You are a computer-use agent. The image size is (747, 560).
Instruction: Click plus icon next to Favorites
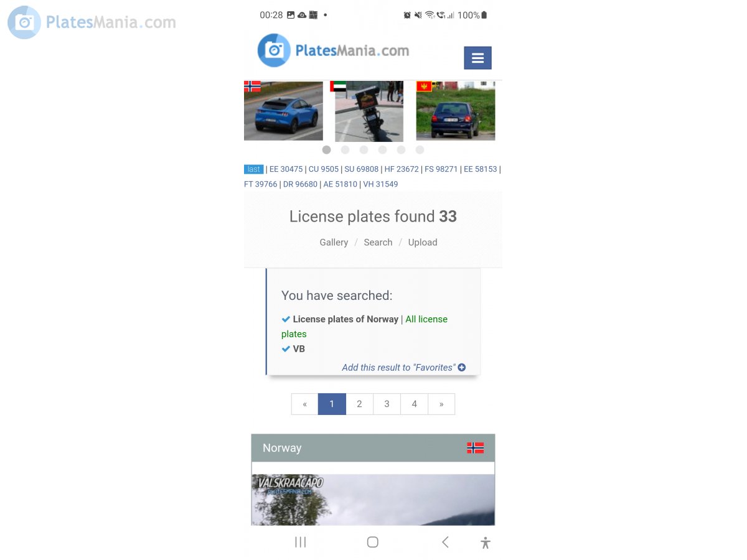462,367
